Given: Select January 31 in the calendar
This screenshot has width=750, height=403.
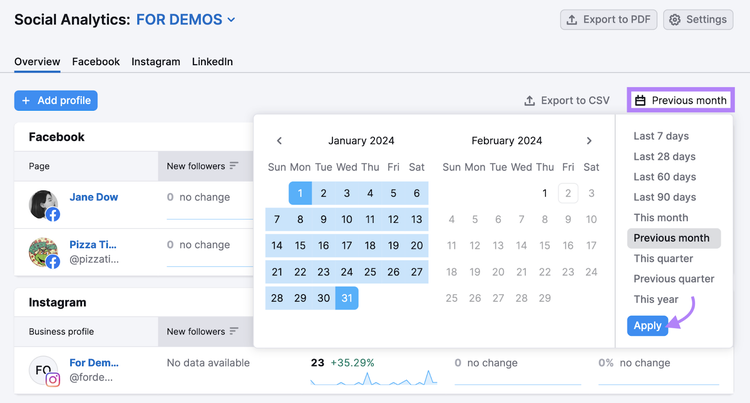Looking at the screenshot, I should coord(347,298).
